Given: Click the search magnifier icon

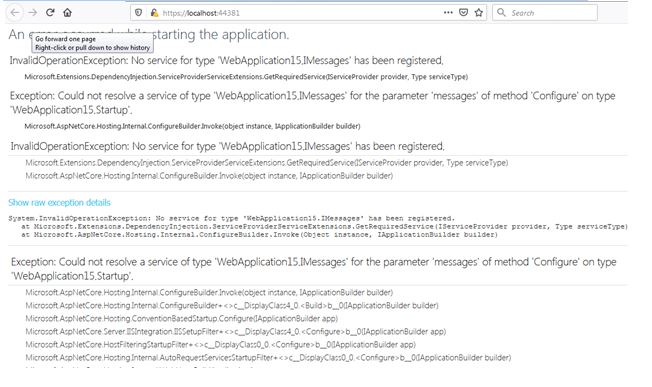Looking at the screenshot, I should 501,12.
